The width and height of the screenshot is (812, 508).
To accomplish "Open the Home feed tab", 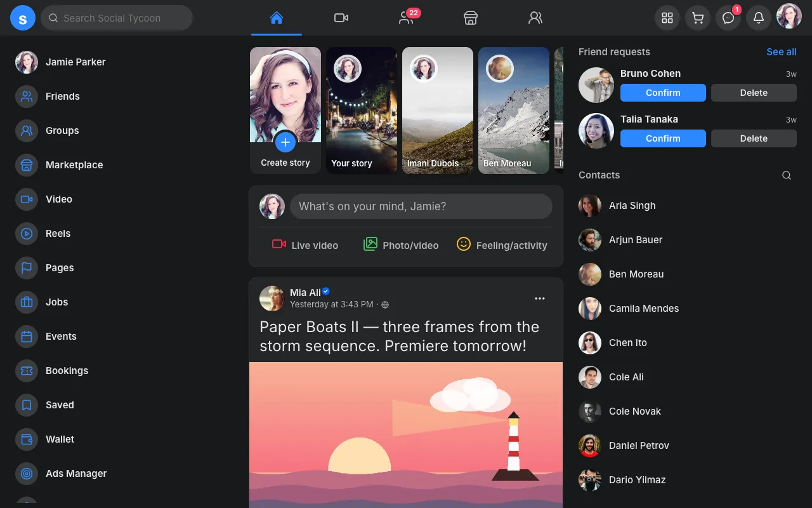I will (x=277, y=18).
